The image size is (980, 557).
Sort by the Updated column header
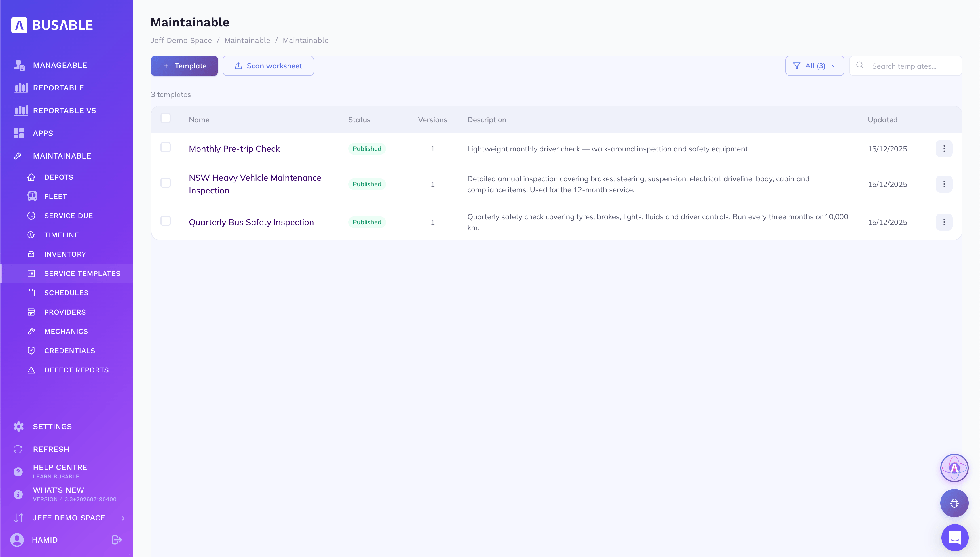882,120
